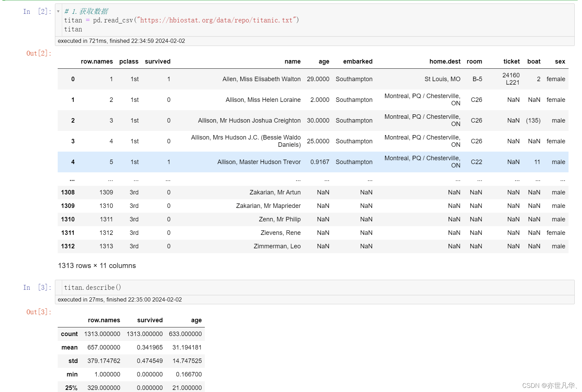Click Allison, Mr Hudson Joshua Creighton cell

click(x=249, y=121)
